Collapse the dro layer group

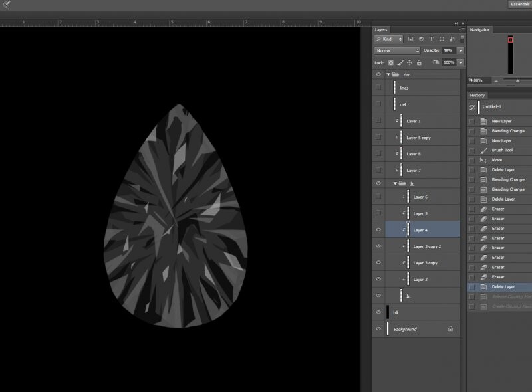[x=388, y=75]
